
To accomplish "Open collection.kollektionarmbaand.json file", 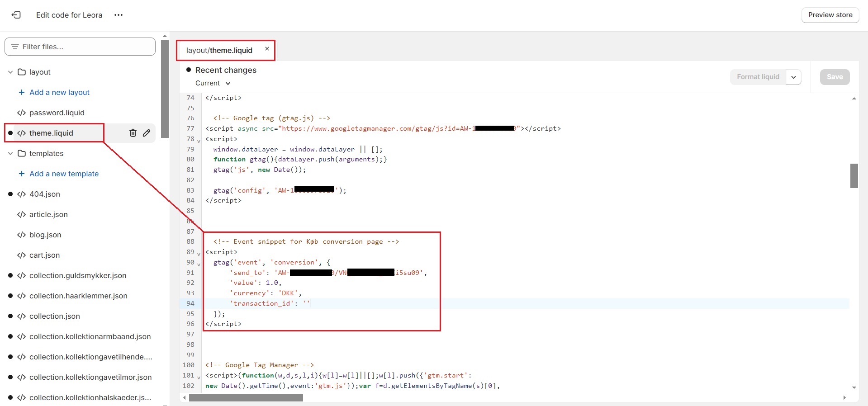I will [90, 336].
